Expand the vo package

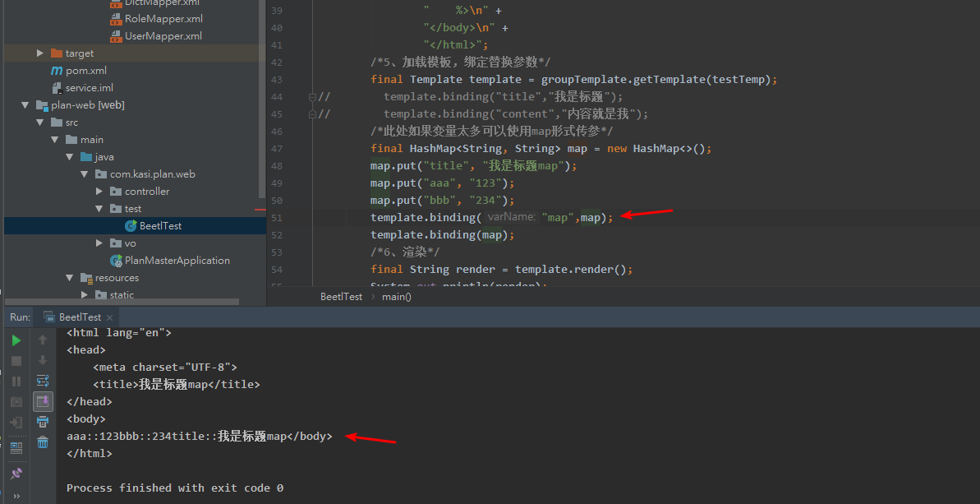point(99,243)
